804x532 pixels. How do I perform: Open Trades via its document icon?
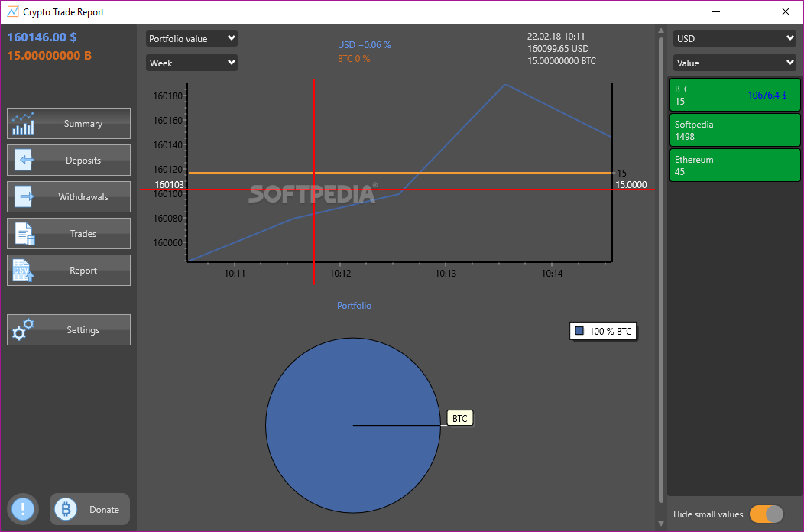23,233
